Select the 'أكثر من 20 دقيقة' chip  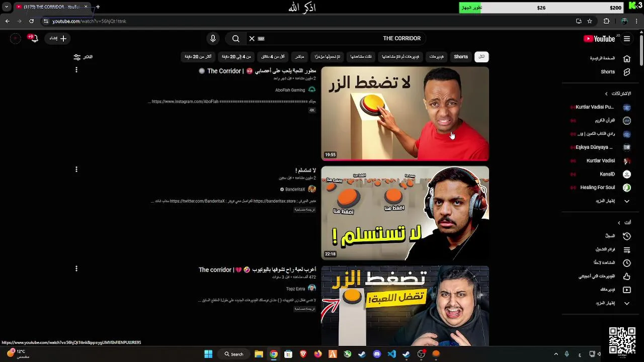pyautogui.click(x=198, y=57)
